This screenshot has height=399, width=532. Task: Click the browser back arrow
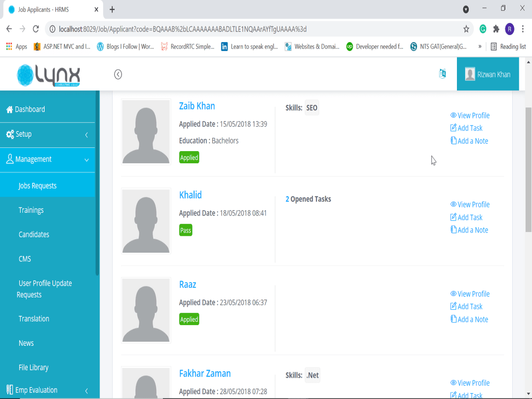point(9,29)
